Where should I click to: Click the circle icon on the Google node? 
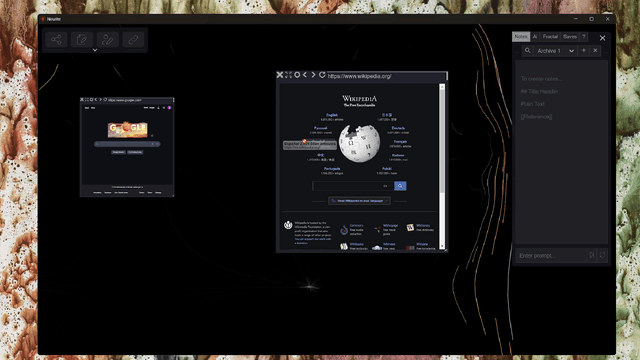click(x=91, y=100)
